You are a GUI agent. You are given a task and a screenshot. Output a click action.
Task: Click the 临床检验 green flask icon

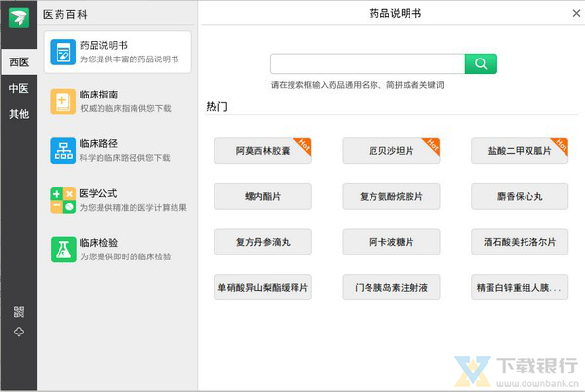click(62, 250)
